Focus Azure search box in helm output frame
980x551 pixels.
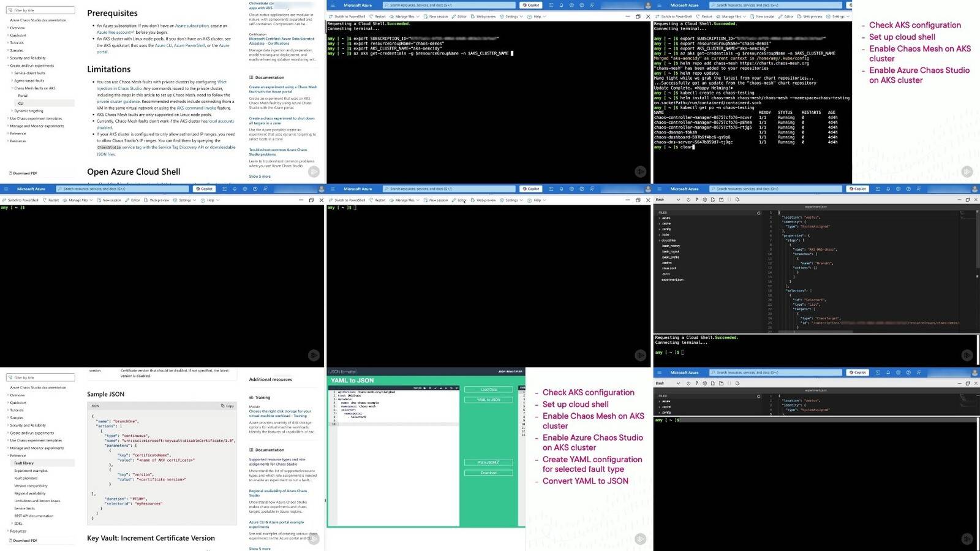[x=775, y=5]
